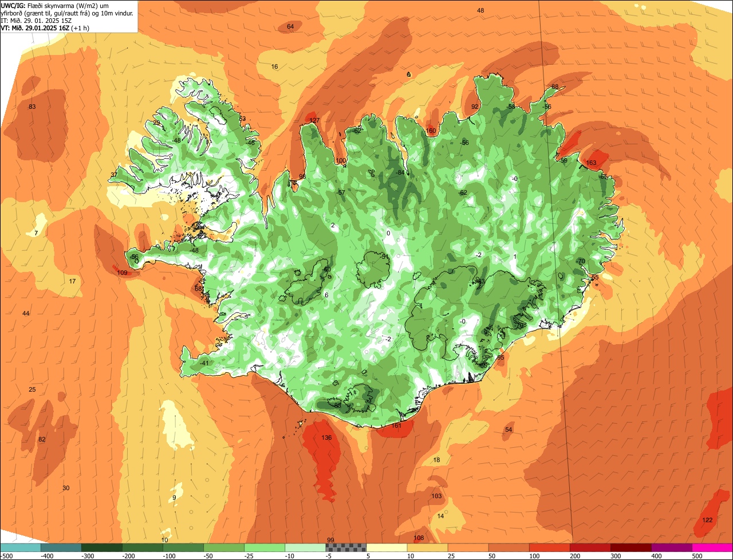Click the map value 160
The height and width of the screenshot is (560, 733).
coord(431,131)
